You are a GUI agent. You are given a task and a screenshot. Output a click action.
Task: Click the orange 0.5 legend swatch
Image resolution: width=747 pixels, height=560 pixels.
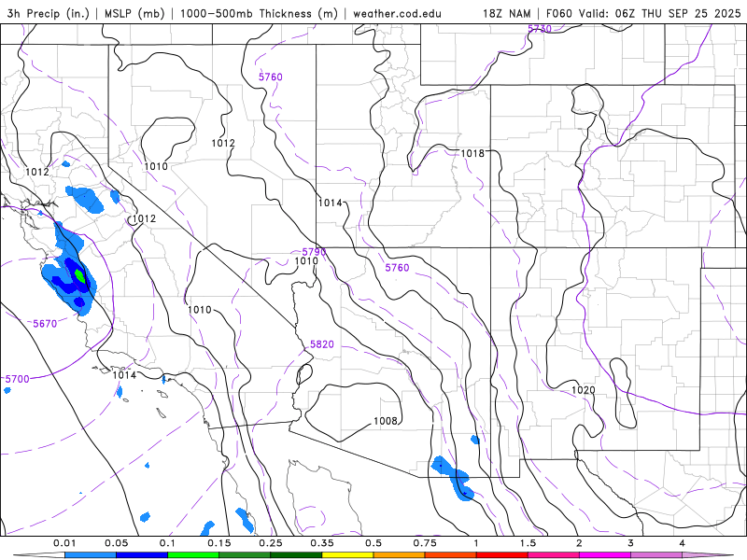pos(400,555)
